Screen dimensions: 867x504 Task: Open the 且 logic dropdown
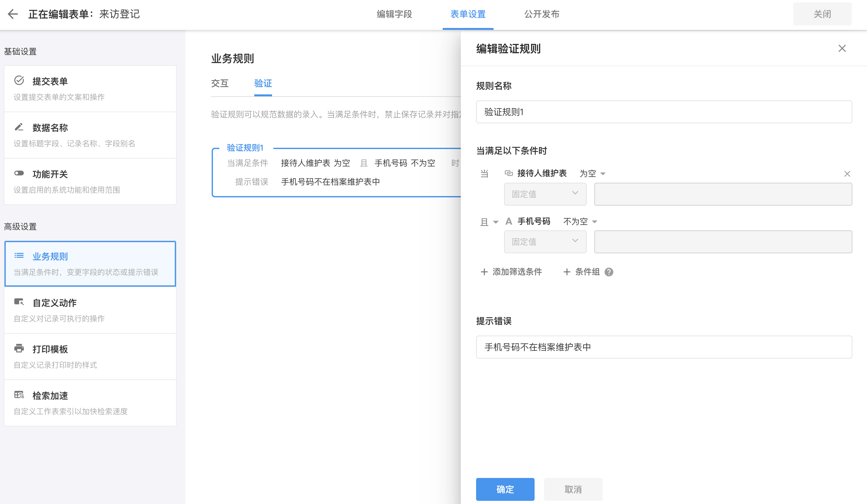[489, 222]
